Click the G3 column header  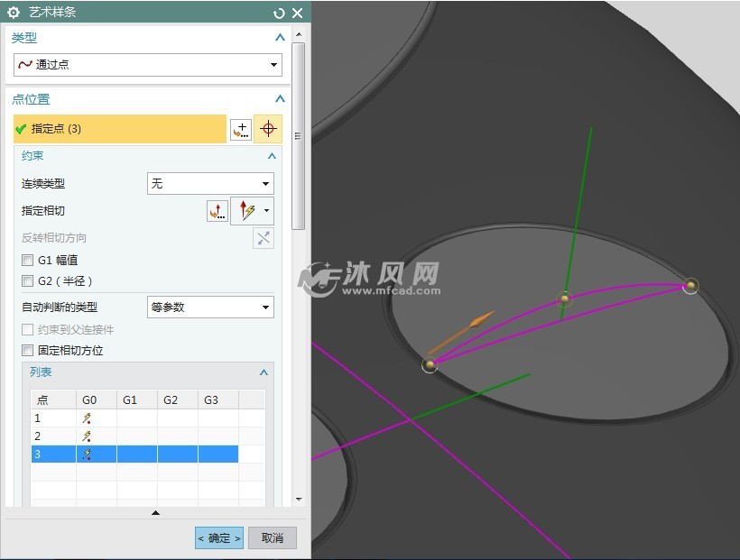[218, 400]
